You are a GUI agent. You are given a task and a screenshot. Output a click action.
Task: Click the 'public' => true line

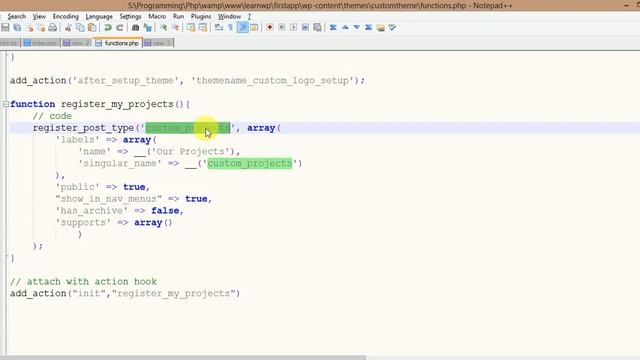(102, 187)
